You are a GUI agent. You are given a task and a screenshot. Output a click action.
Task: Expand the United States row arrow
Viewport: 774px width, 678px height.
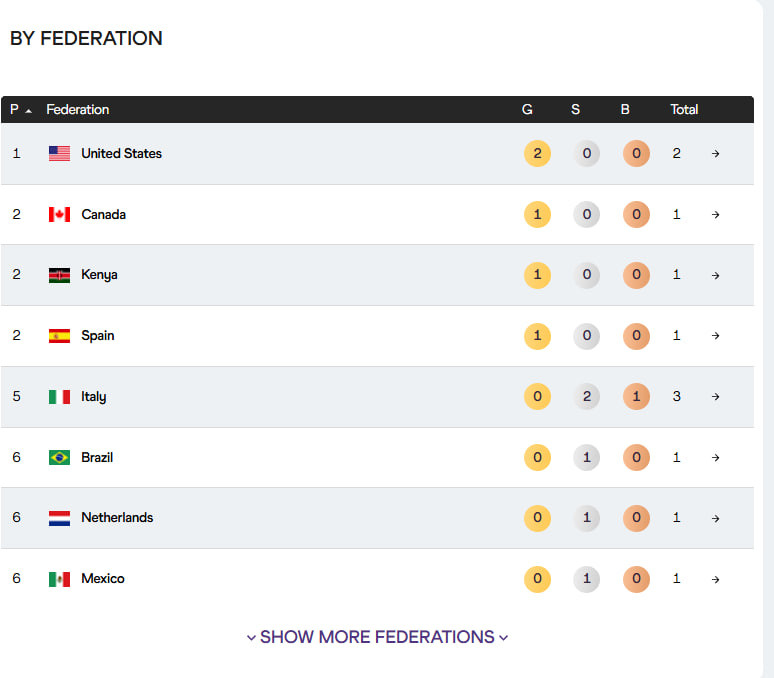(715, 154)
